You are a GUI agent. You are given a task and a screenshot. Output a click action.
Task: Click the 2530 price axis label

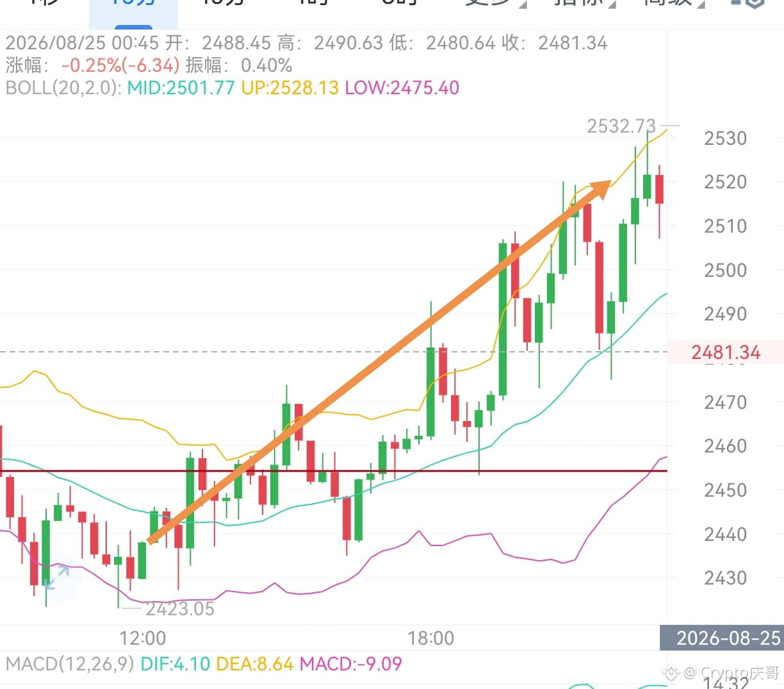tap(726, 138)
